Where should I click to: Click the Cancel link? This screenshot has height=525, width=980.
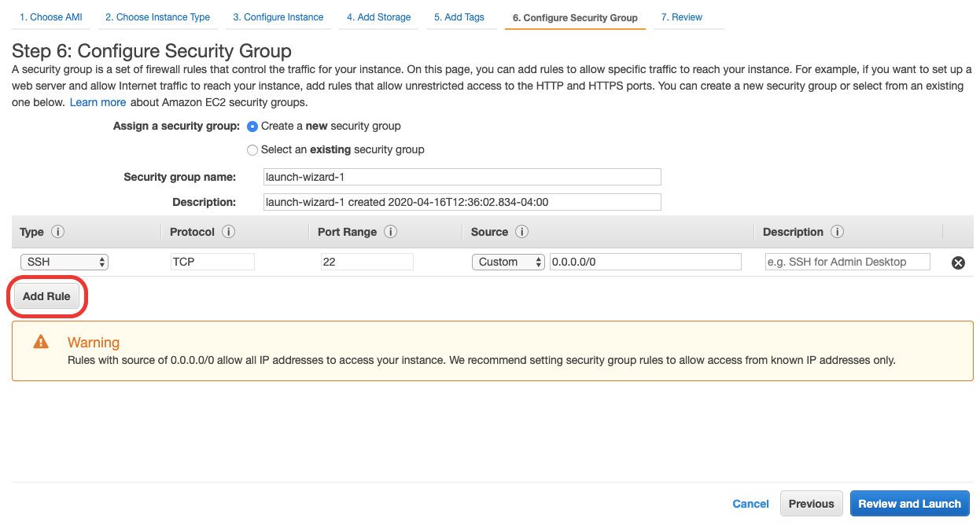coord(750,504)
